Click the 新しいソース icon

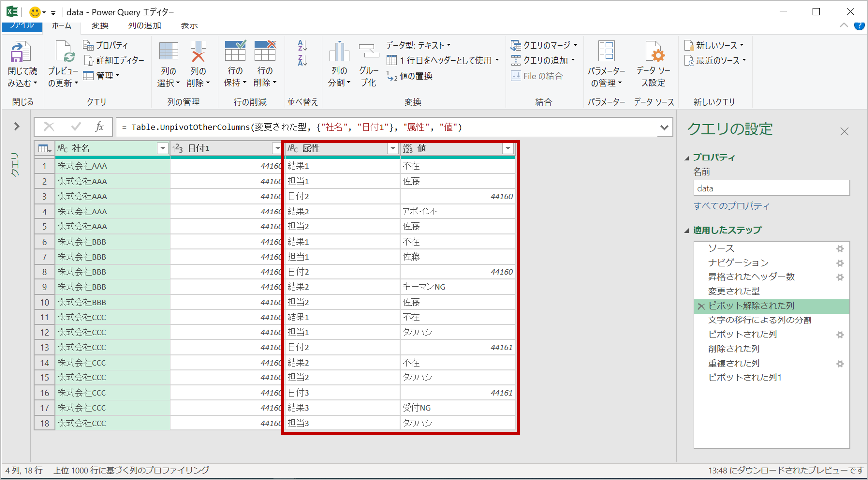[x=714, y=44]
